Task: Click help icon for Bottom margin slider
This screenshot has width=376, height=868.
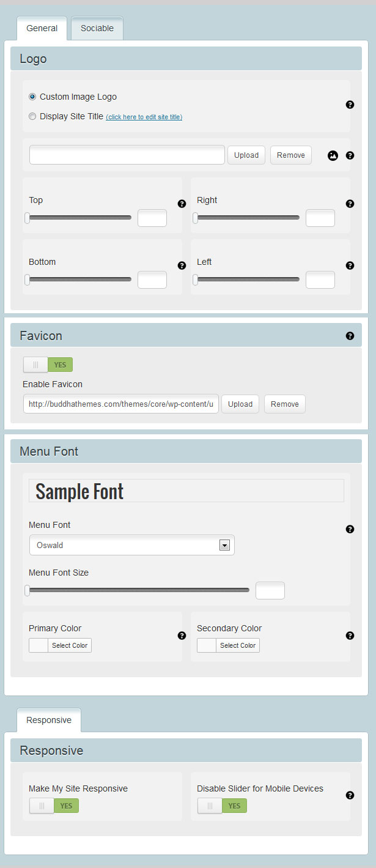Action: pyautogui.click(x=182, y=265)
